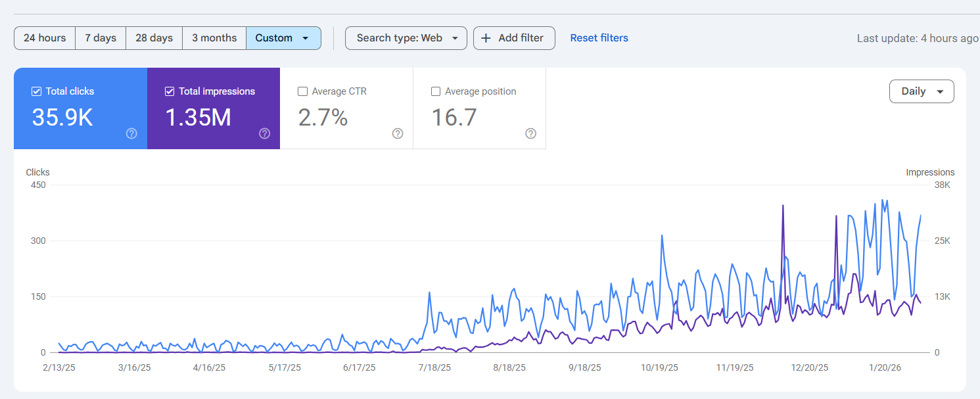
Task: Click the tallest purple impressions spike
Action: pyautogui.click(x=783, y=206)
